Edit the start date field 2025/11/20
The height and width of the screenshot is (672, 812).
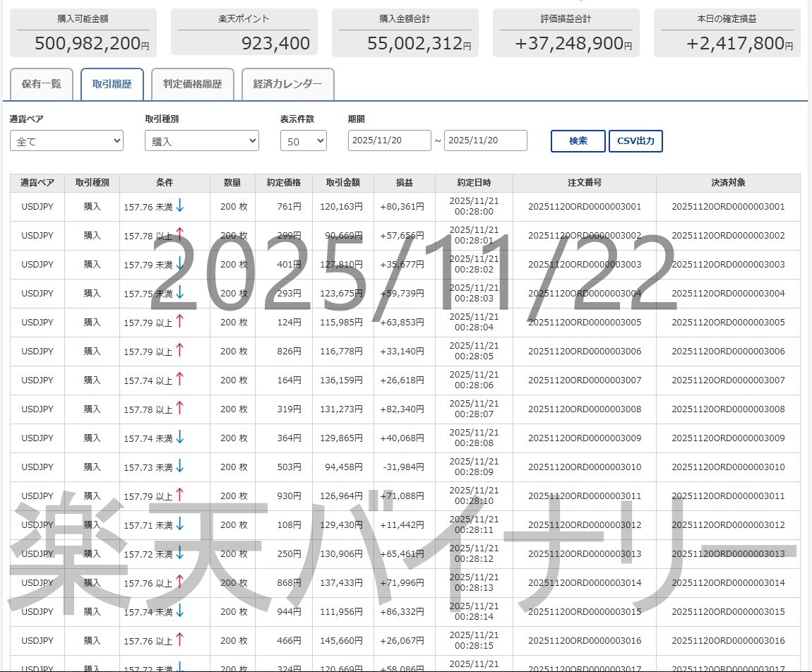tap(390, 140)
